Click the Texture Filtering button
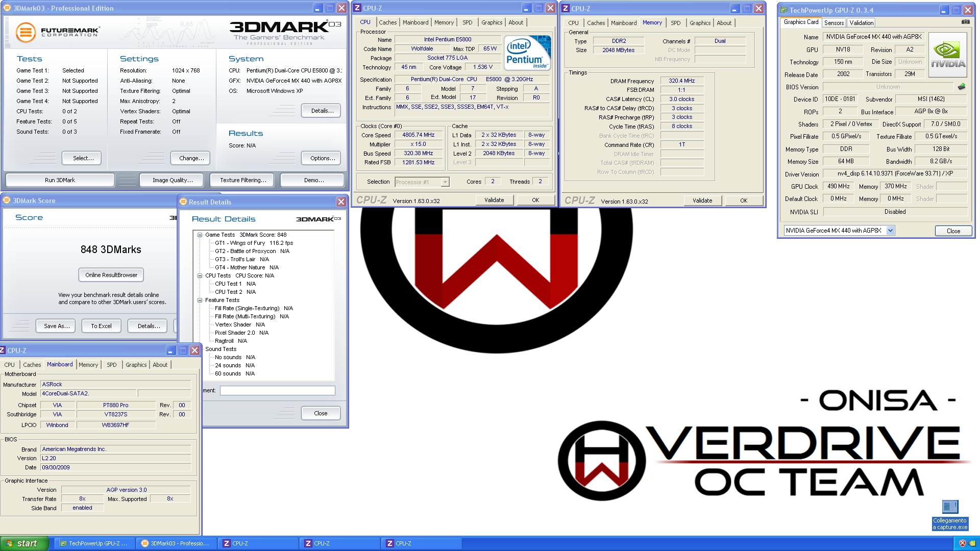The height and width of the screenshot is (551, 980). coord(243,180)
